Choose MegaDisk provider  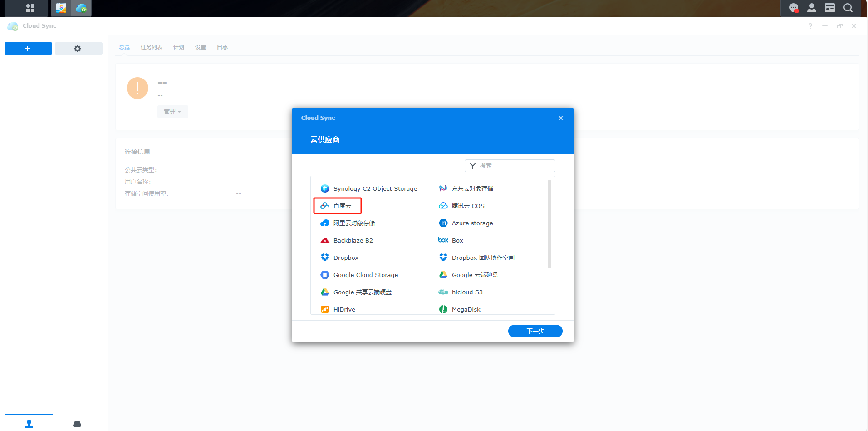pos(460,309)
